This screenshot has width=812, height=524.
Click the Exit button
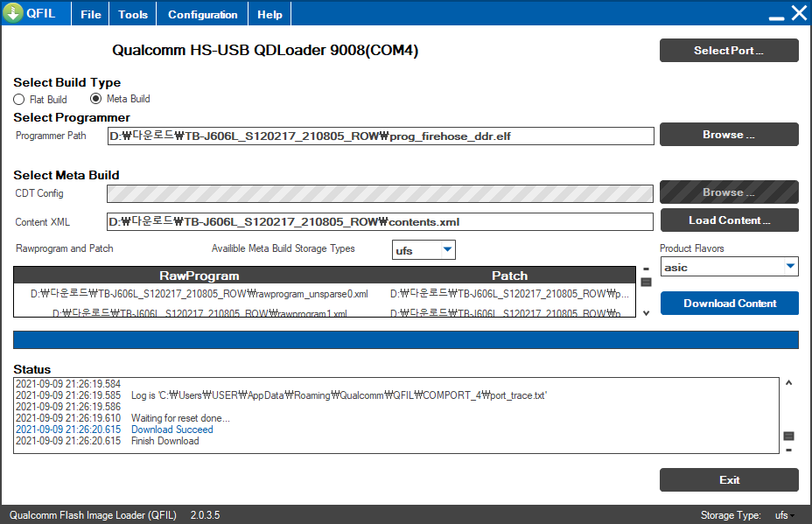tap(729, 480)
